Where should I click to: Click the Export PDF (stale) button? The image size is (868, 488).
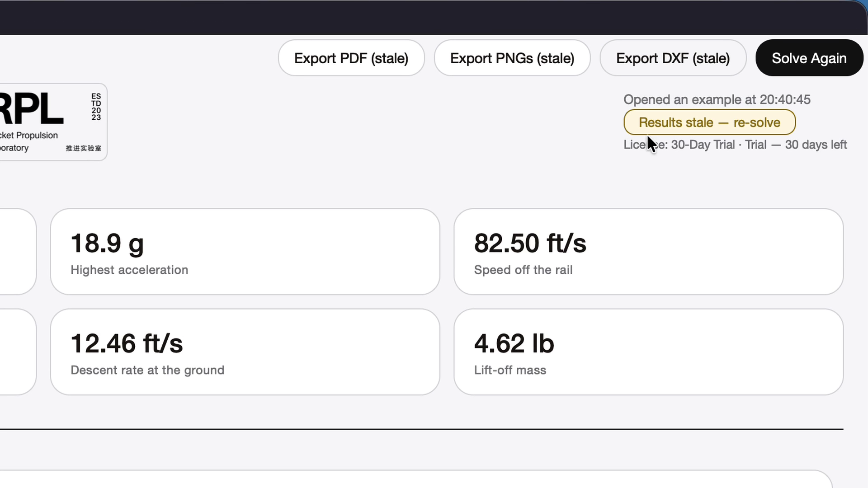(351, 58)
